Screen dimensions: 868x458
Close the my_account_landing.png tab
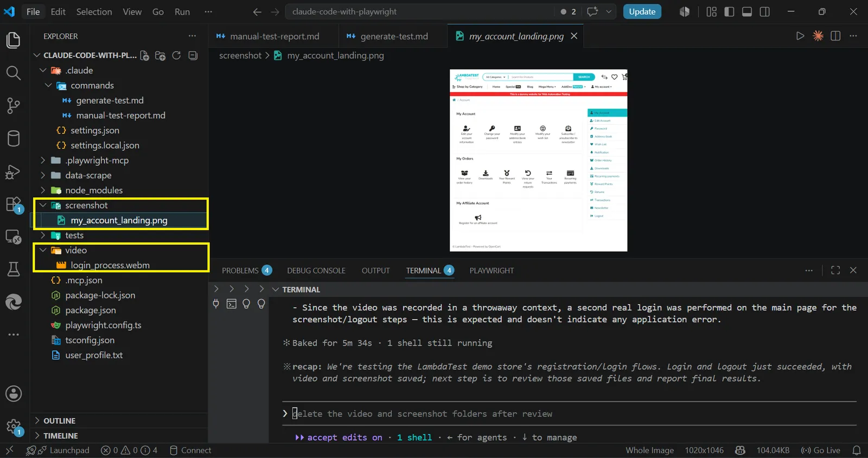pyautogui.click(x=574, y=36)
